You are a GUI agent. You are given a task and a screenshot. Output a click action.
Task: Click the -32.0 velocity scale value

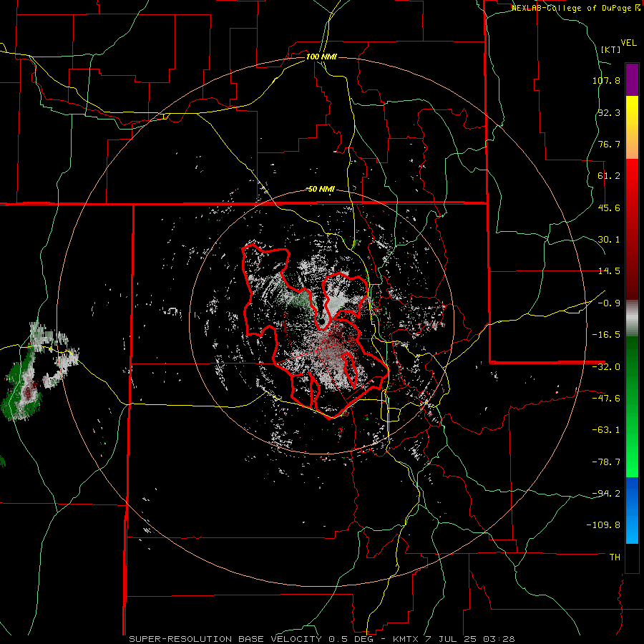click(606, 367)
